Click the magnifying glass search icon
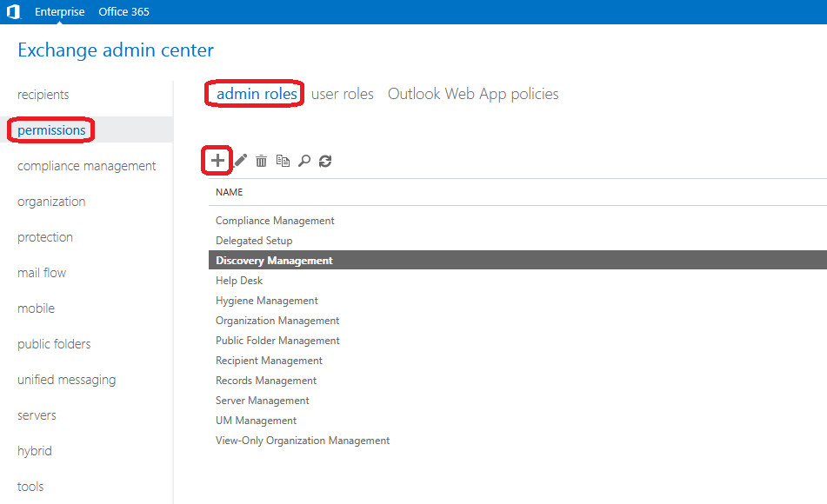Viewport: 827px width, 504px height. coord(303,161)
